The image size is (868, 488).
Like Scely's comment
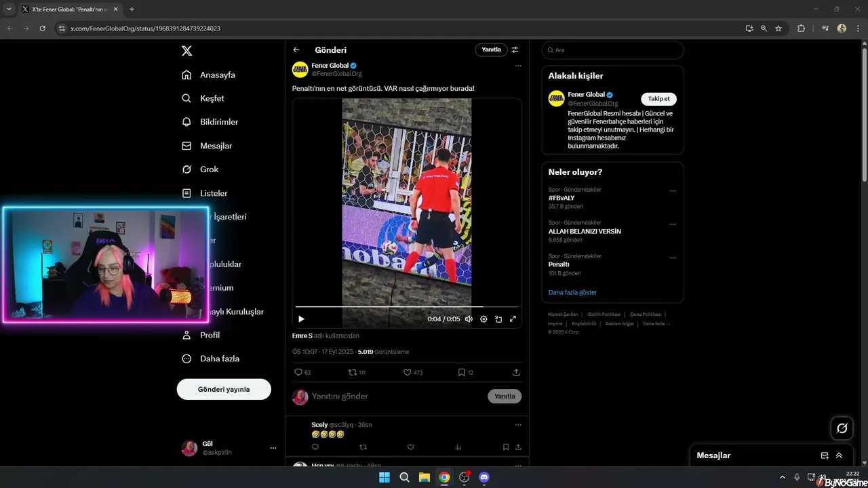click(410, 447)
